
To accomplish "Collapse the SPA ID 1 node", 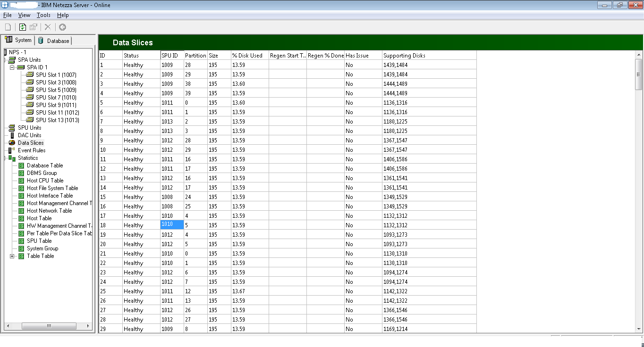I will pyautogui.click(x=12, y=67).
